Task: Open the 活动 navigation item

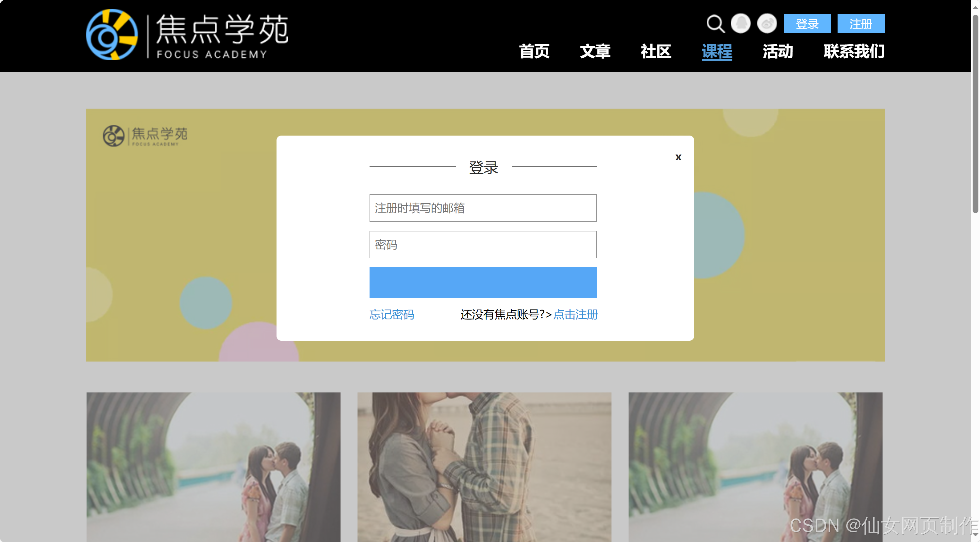Action: point(778,51)
